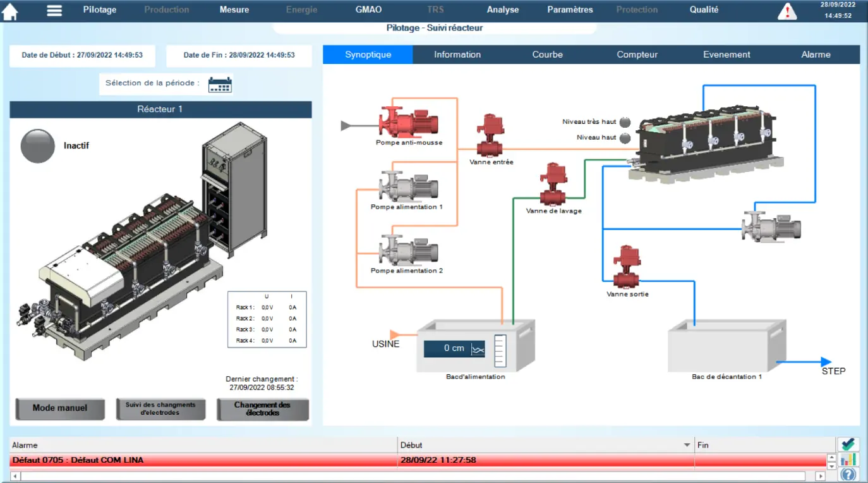Select the Pompe anti-mousse pump
868x483 pixels.
[408, 121]
